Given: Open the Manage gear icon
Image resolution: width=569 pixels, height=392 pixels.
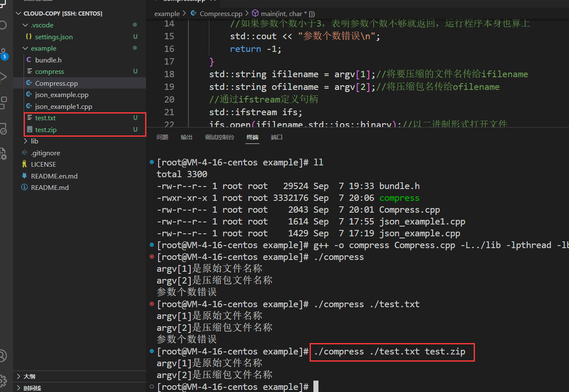Looking at the screenshot, I should 3,381.
